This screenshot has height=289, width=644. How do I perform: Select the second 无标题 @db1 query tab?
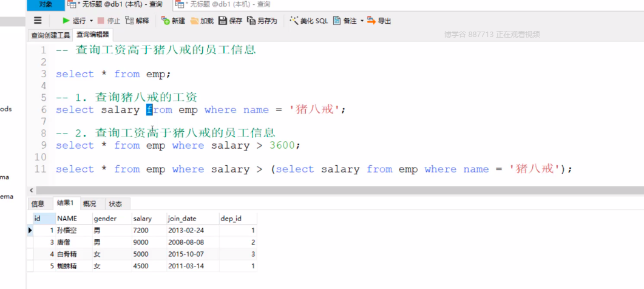(x=223, y=5)
